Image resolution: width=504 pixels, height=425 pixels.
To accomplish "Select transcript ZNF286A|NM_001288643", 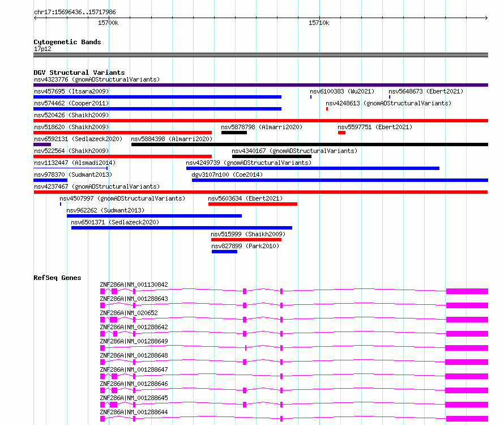I will (134, 299).
